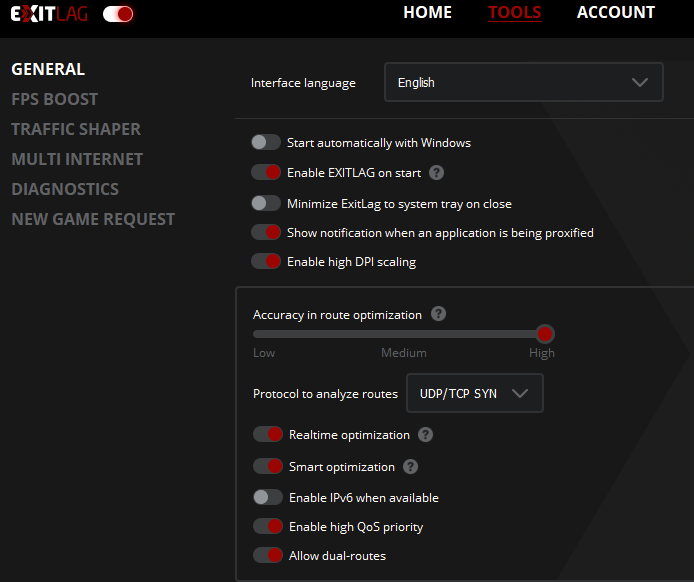Click the ExitLag logo
The width and height of the screenshot is (694, 582).
point(49,14)
